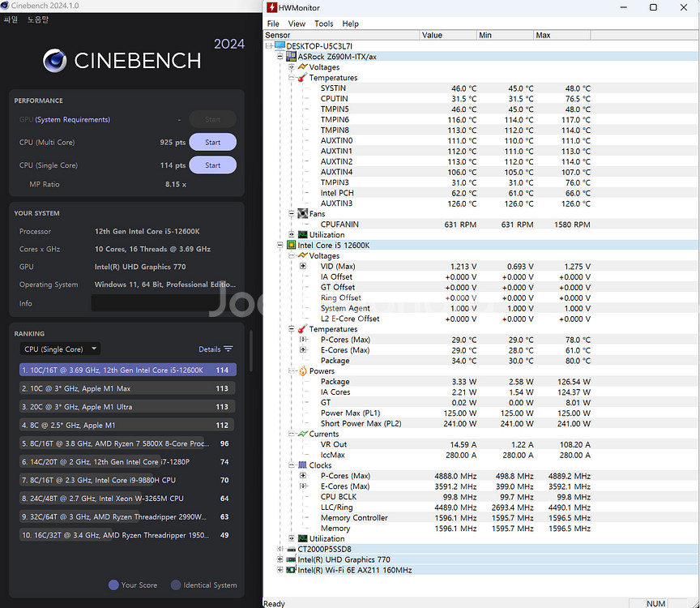The image size is (700, 608).
Task: Click the Fans category fan icon
Action: (x=301, y=214)
